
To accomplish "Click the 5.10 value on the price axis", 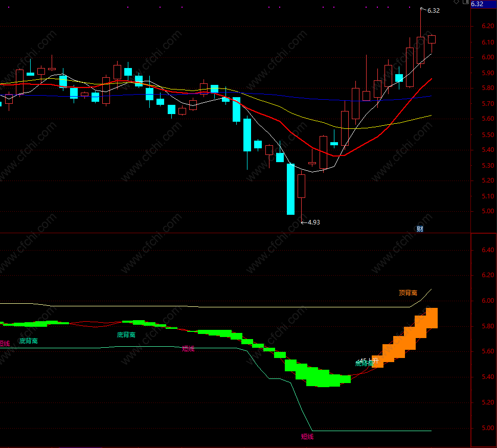I will 488,196.
